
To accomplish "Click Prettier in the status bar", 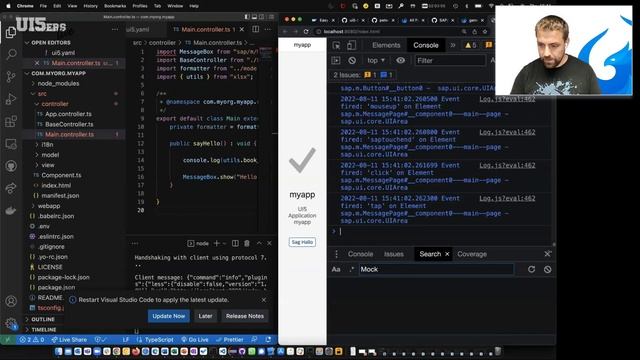I will click(230, 340).
